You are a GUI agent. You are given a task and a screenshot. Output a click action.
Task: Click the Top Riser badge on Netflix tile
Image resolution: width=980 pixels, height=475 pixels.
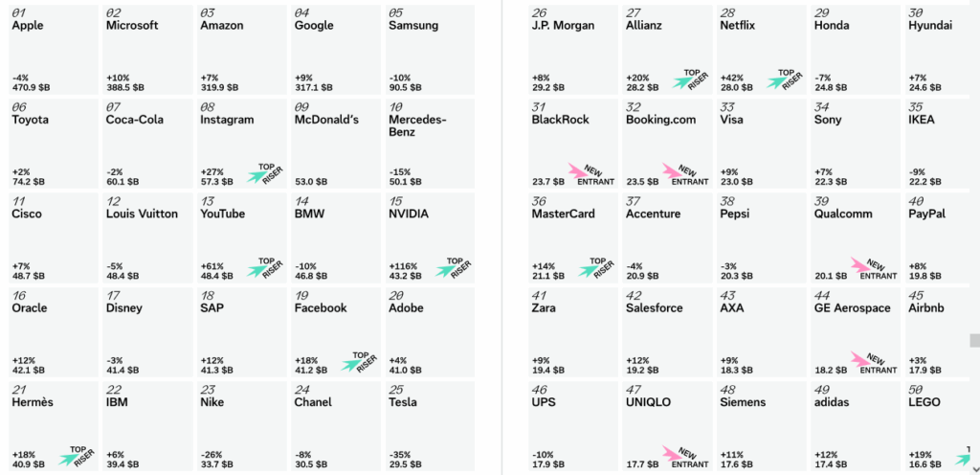782,80
